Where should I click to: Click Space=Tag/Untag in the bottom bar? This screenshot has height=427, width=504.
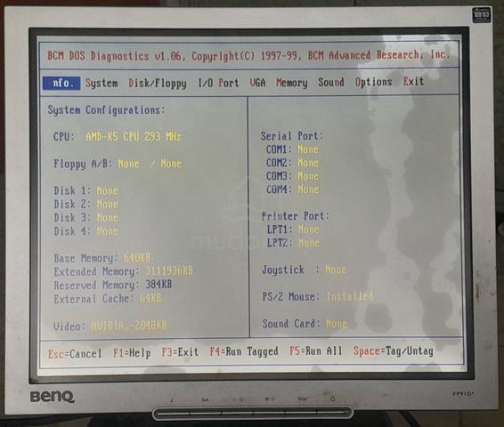click(393, 350)
